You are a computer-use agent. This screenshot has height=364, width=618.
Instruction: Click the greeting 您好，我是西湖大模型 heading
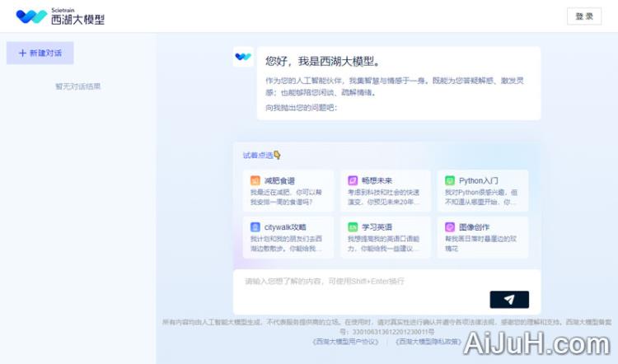click(x=323, y=62)
